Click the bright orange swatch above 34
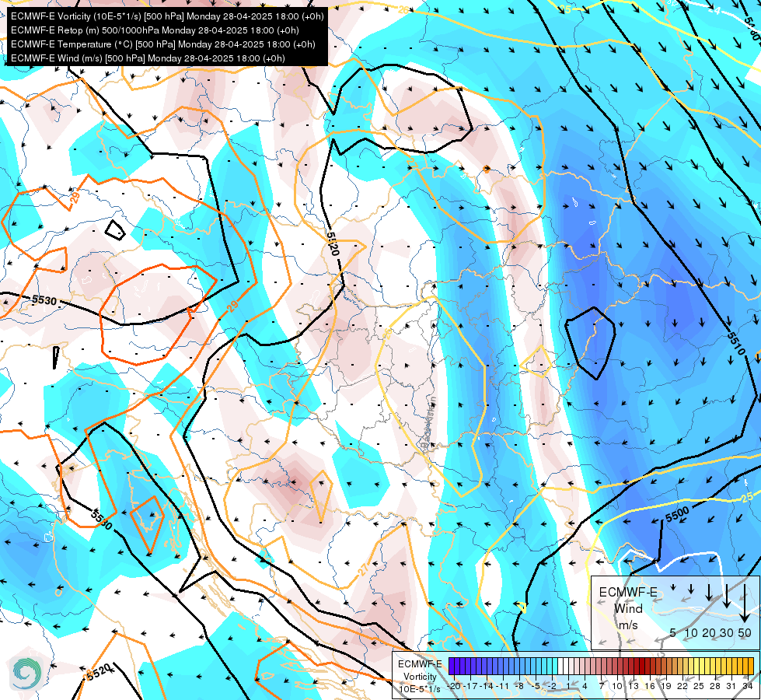Viewport: 761px width, 700px height. [x=750, y=666]
